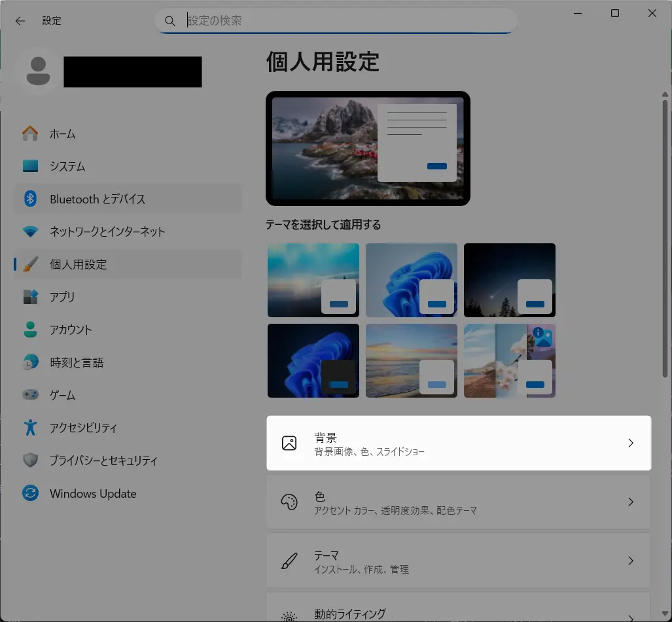The width and height of the screenshot is (672, 622).
Task: Click the Bluetooth icon in sidebar
Action: click(x=30, y=199)
